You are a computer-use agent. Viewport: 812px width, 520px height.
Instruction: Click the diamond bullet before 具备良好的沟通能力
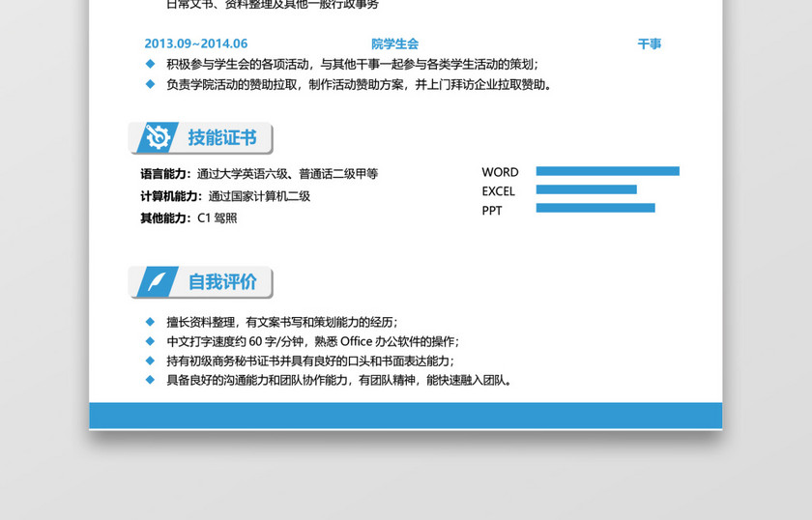tap(150, 380)
